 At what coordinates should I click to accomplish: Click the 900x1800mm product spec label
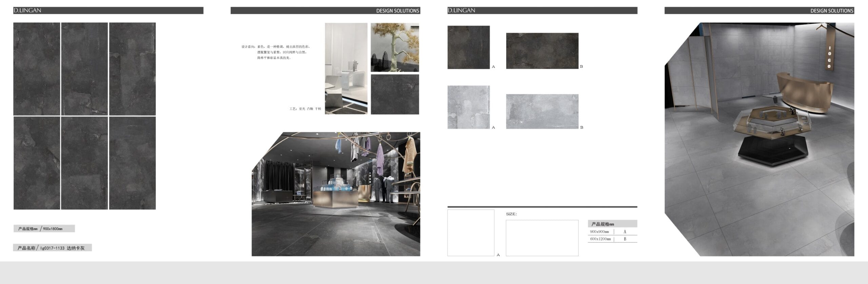[x=44, y=229]
